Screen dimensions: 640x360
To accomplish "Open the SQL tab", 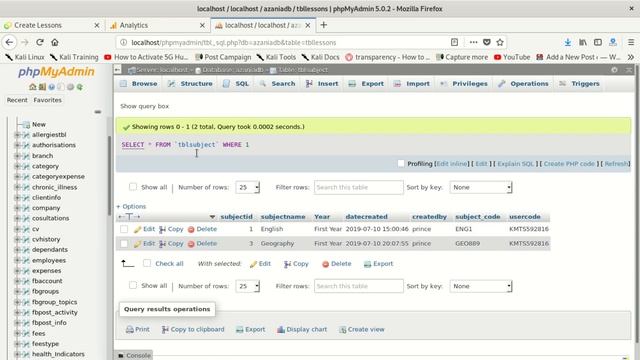I will click(236, 84).
